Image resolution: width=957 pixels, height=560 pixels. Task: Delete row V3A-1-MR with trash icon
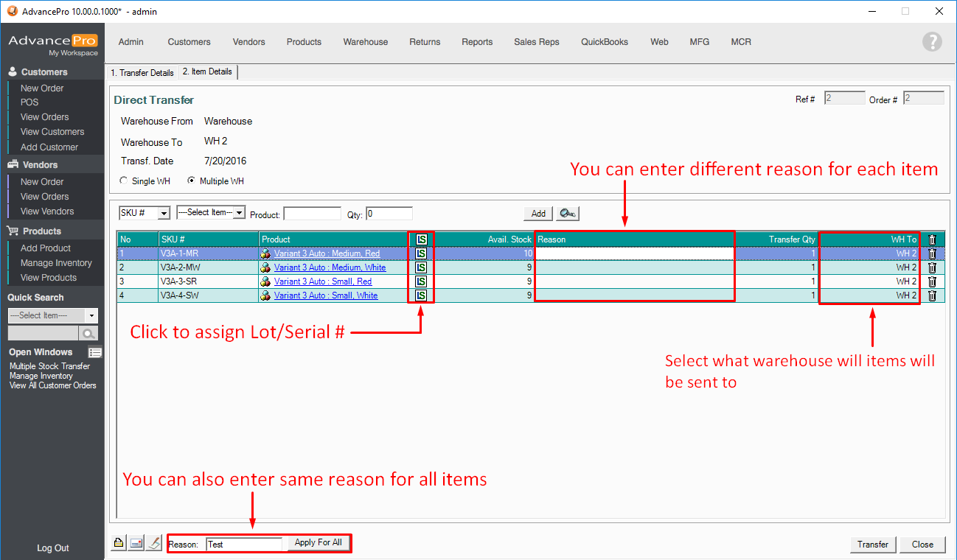coord(932,253)
